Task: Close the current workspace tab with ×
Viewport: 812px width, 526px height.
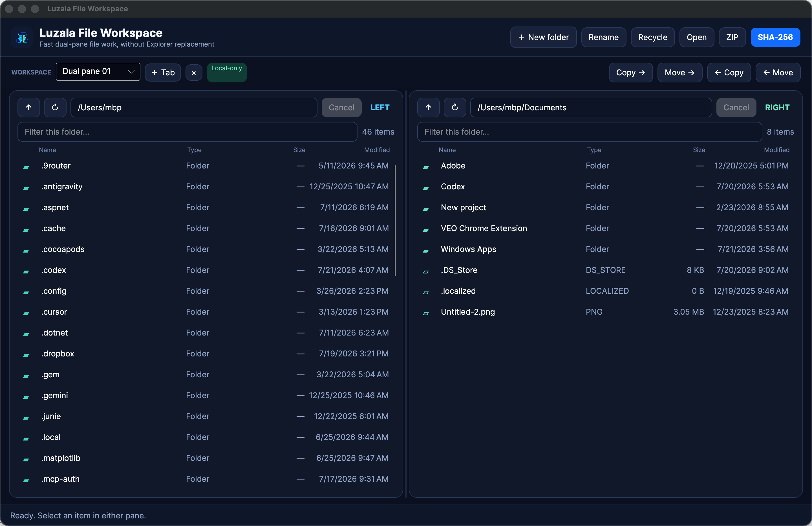Action: 194,73
